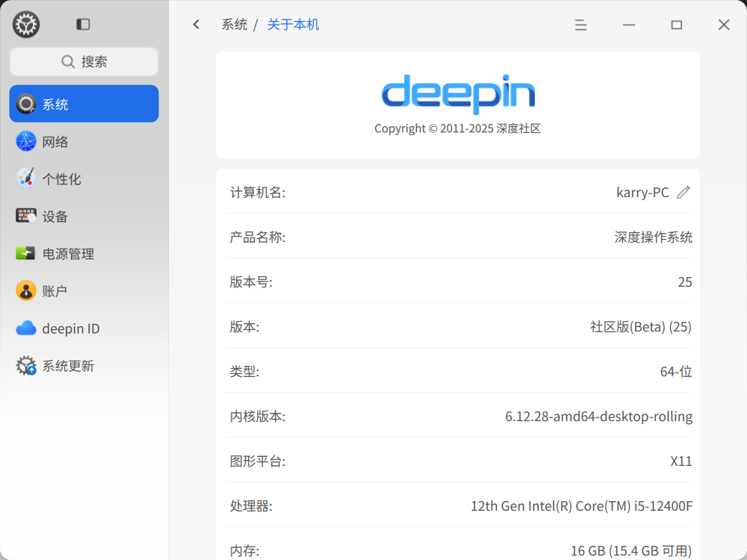Toggle the sidebar collapse icon
Viewport: 747px width, 560px height.
click(83, 25)
